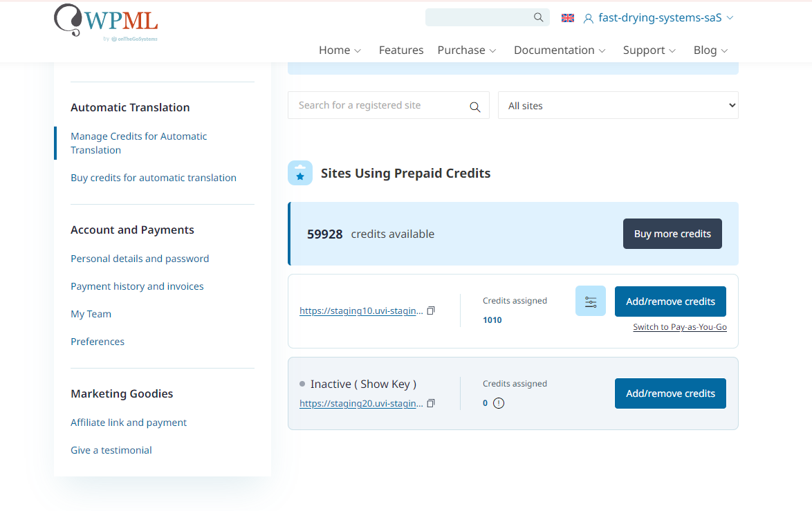Copy the staging10 site URL
This screenshot has width=812, height=511.
[x=431, y=311]
